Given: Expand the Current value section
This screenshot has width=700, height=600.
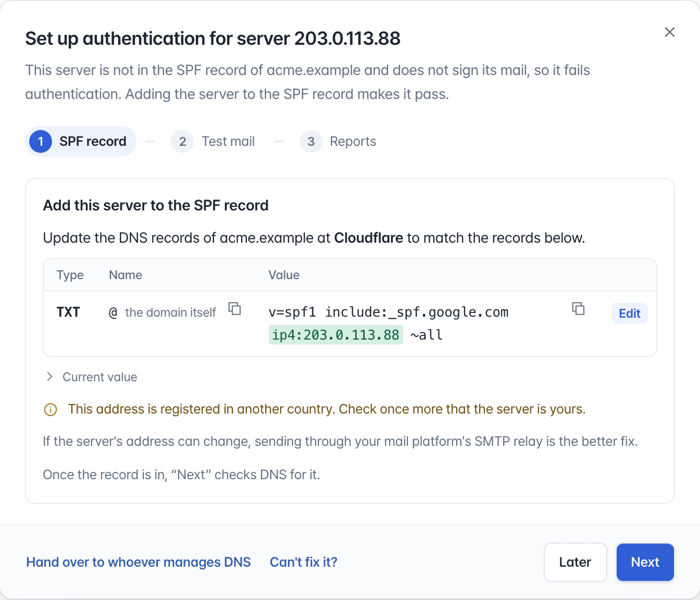Looking at the screenshot, I should (x=92, y=377).
